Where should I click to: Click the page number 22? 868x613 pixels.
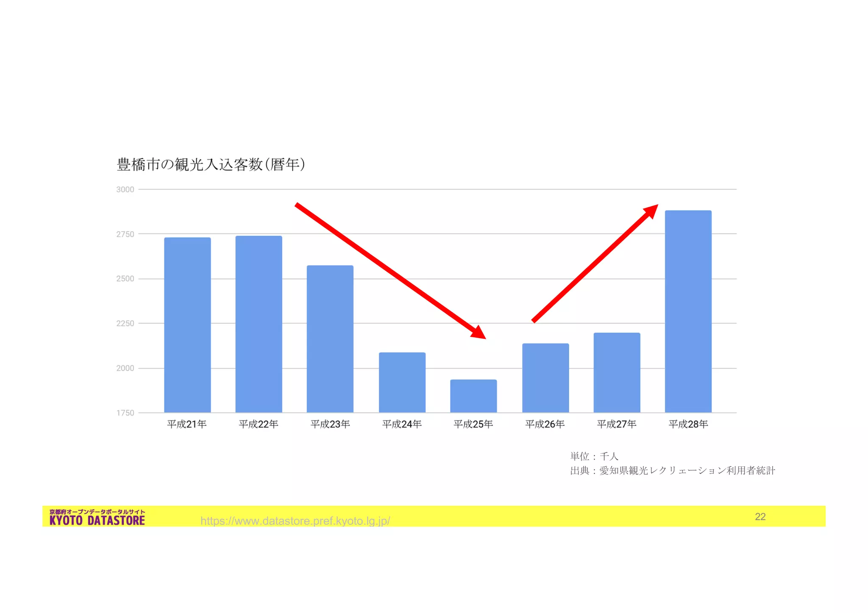760,516
